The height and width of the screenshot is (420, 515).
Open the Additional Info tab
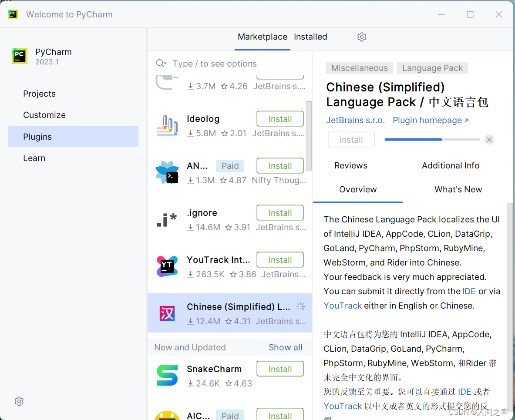click(451, 165)
